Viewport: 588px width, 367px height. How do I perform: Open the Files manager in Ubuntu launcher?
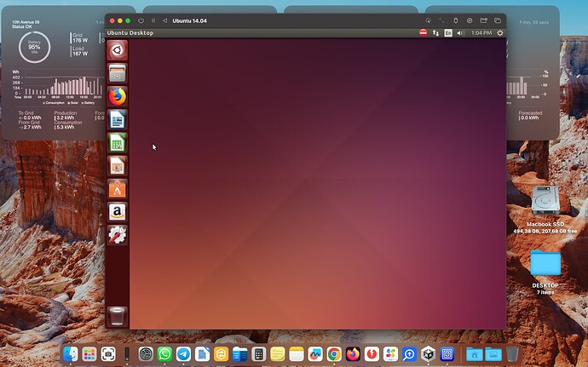(x=117, y=73)
